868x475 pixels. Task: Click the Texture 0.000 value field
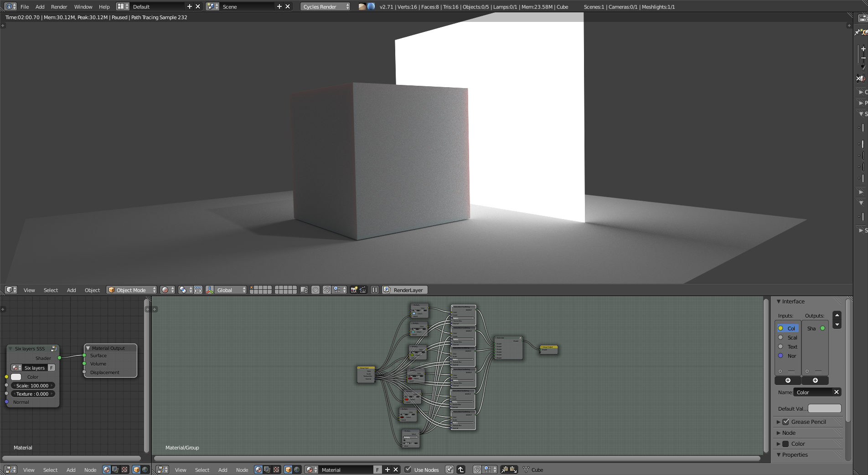tap(32, 394)
